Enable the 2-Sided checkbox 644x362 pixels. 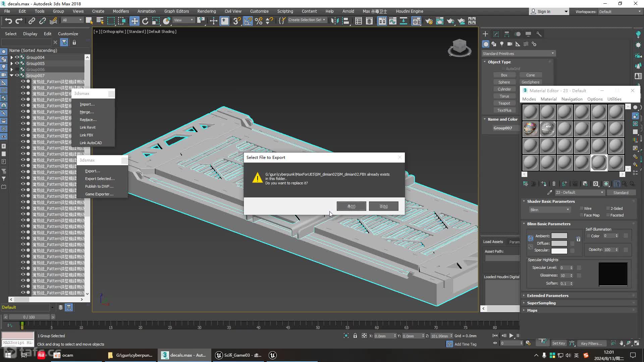[608, 208]
